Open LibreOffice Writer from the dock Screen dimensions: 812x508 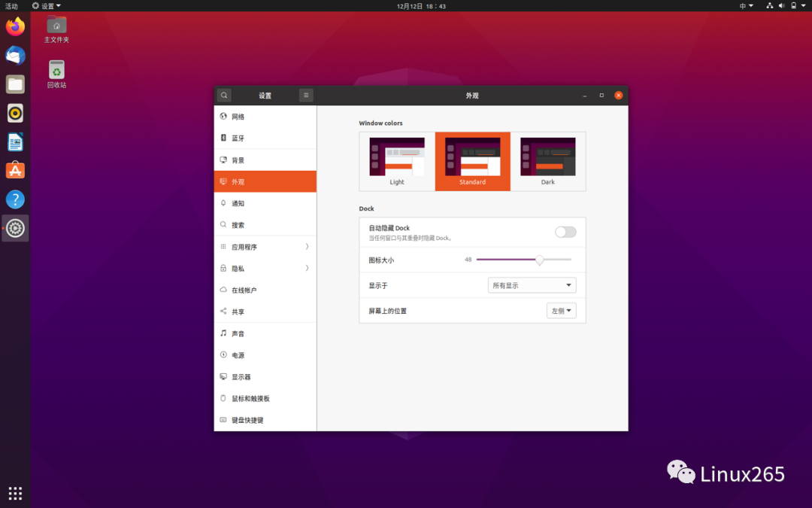pyautogui.click(x=15, y=142)
